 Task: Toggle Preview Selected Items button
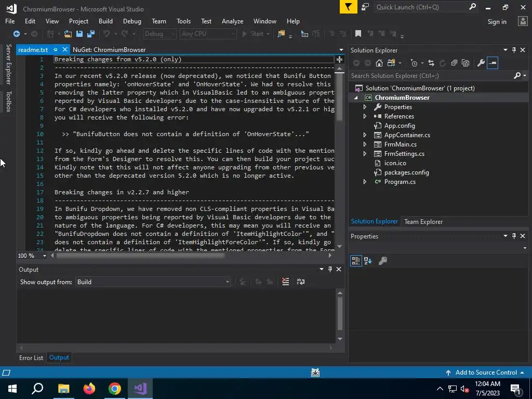coord(493,63)
